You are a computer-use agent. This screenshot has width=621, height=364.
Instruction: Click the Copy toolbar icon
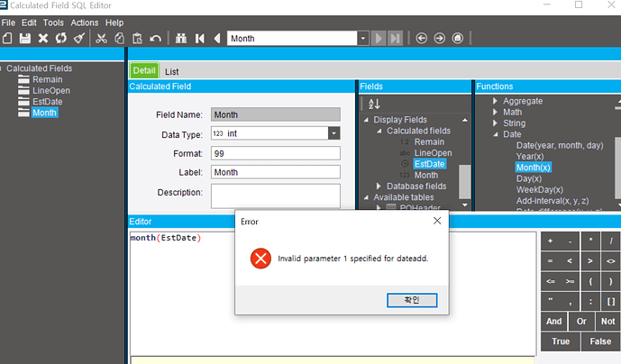click(x=119, y=39)
